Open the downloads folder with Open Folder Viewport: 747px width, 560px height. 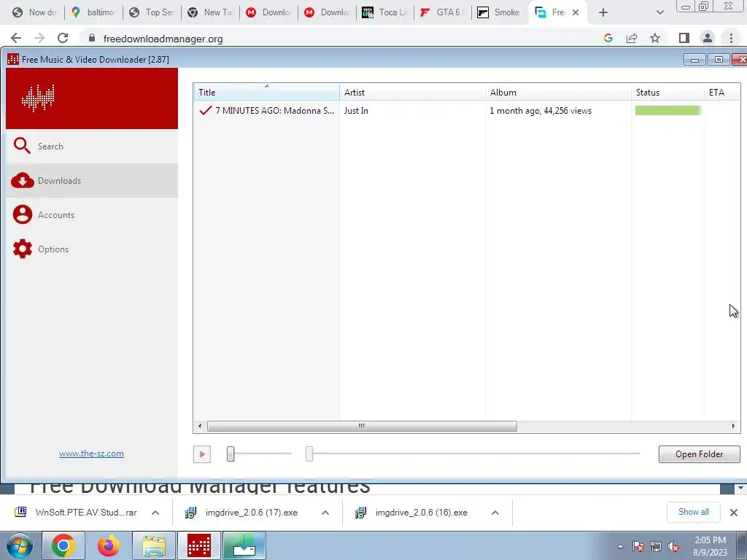(699, 454)
